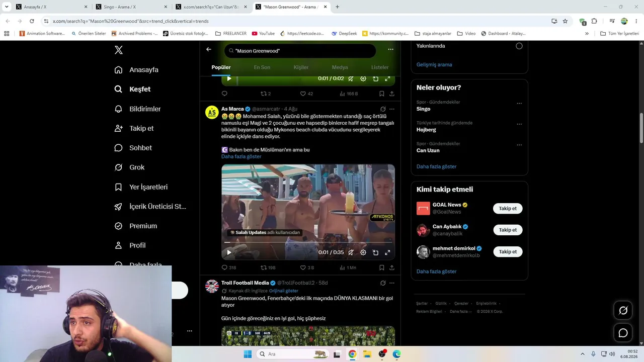Like the As Marca post

(x=307, y=267)
